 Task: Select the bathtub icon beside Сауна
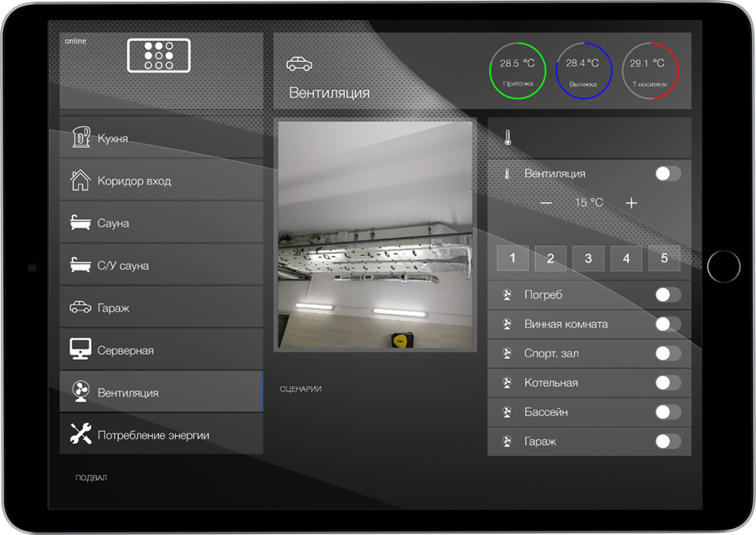click(79, 223)
